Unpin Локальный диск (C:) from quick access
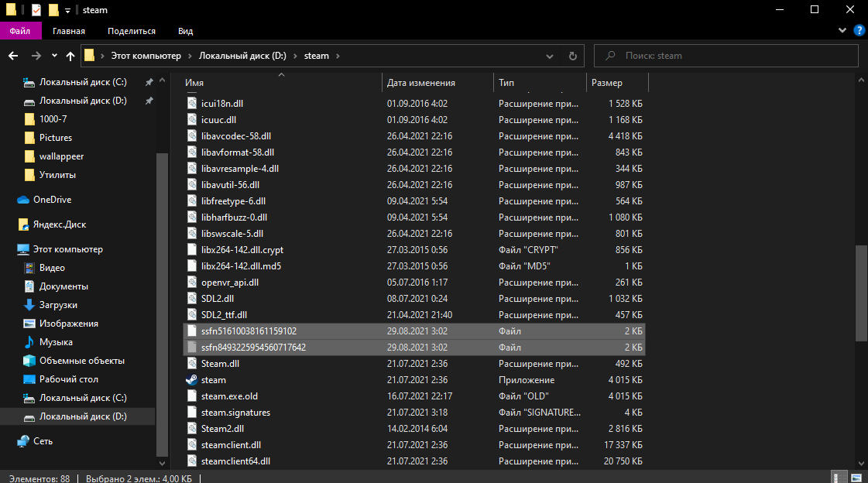The width and height of the screenshot is (868, 483). coord(149,83)
